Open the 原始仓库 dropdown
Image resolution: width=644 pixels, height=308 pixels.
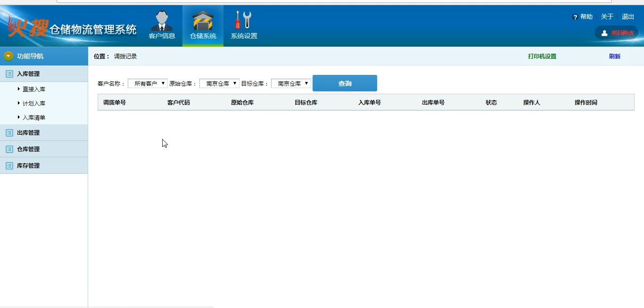click(219, 83)
